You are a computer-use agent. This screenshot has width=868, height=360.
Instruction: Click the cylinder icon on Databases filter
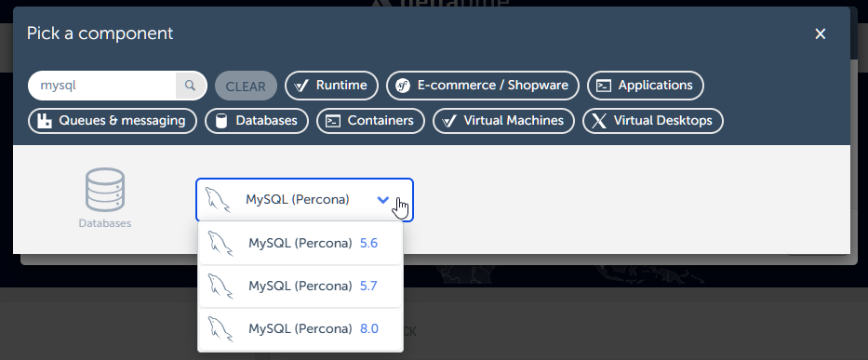221,121
